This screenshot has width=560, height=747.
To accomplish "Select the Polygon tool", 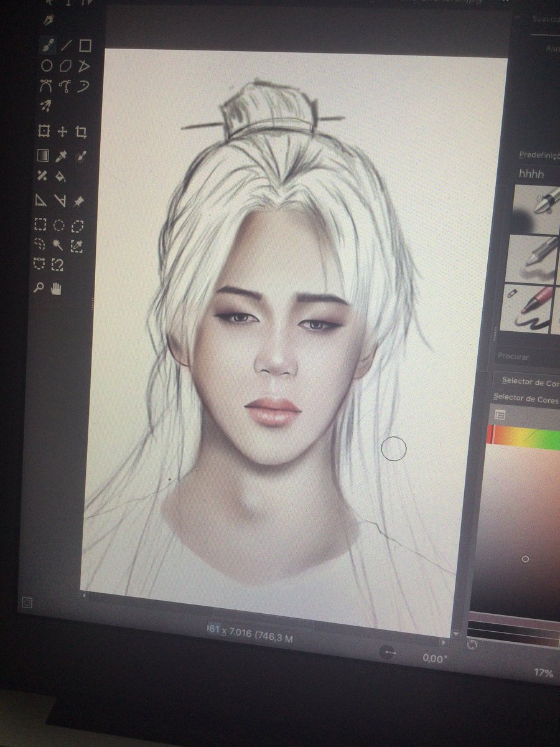I will pos(65,65).
